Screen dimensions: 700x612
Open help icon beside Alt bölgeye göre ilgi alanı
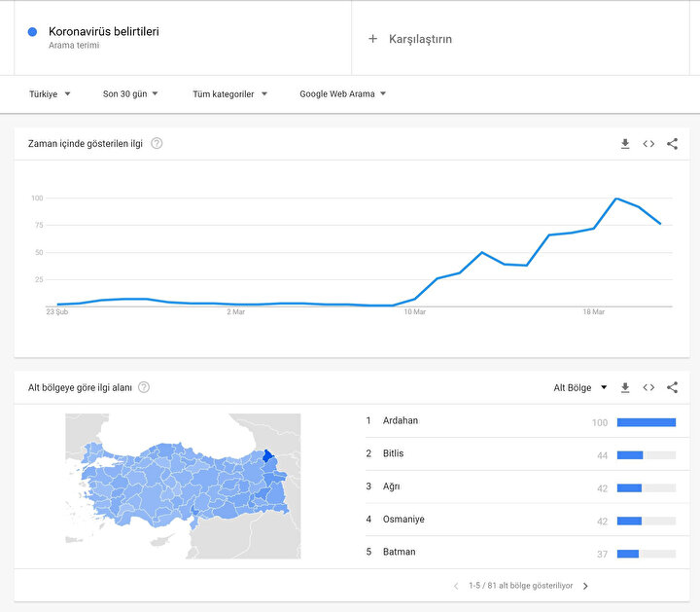144,387
